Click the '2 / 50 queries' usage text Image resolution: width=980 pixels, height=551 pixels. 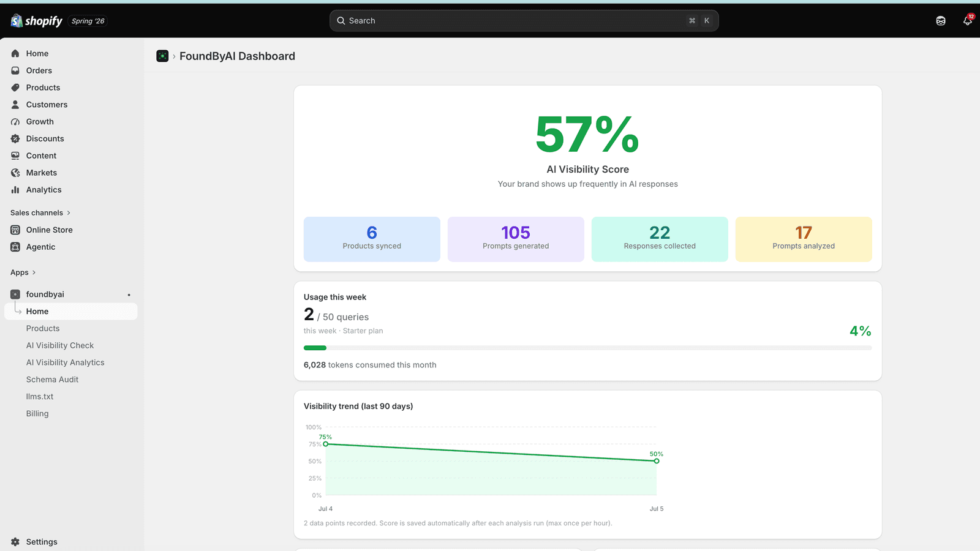coord(336,315)
